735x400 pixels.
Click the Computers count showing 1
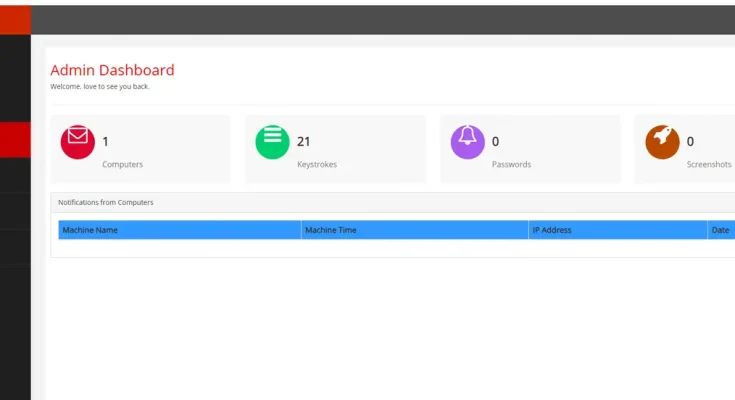[105, 142]
